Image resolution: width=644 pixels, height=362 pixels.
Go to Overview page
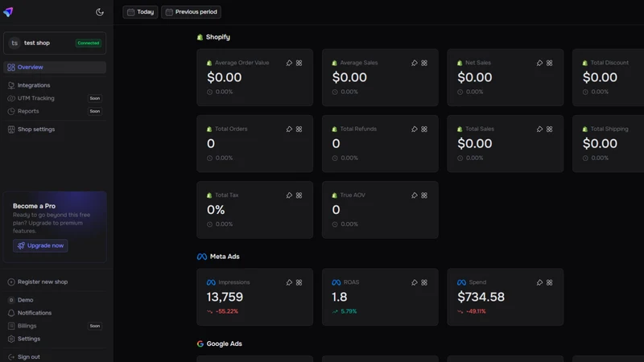[x=55, y=68]
